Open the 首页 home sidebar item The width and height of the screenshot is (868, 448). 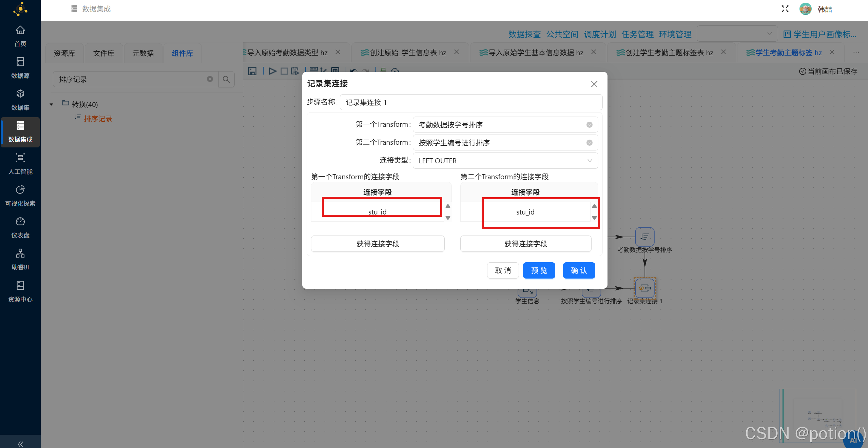[20, 36]
